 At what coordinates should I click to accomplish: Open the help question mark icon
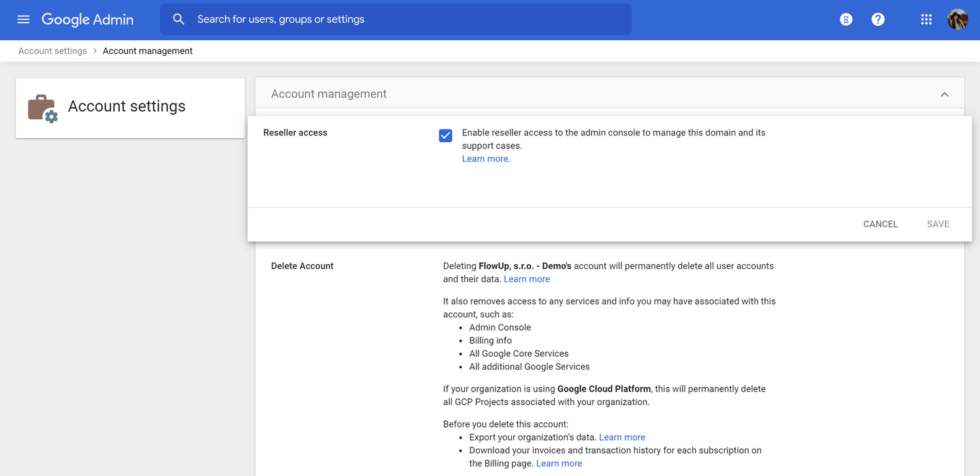878,20
